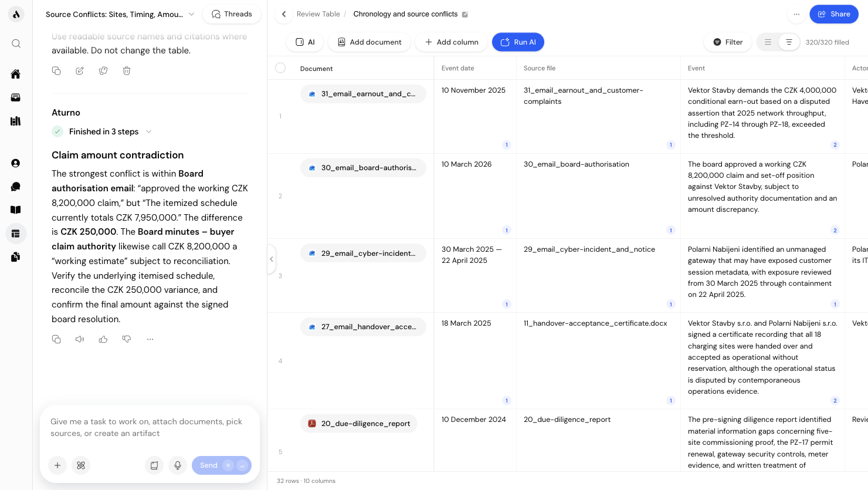The image size is (868, 490).
Task: Click the thumbs down feedback icon
Action: [127, 339]
